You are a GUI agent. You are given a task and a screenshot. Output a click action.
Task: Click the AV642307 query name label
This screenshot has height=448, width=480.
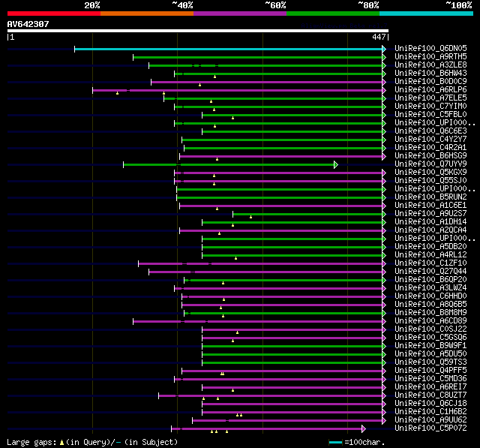tap(28, 24)
